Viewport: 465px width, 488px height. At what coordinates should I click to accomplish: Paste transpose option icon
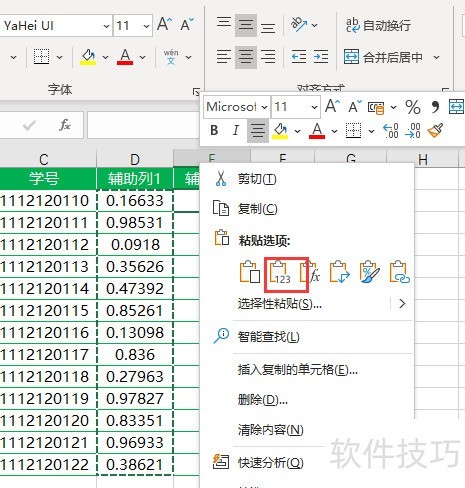click(340, 272)
